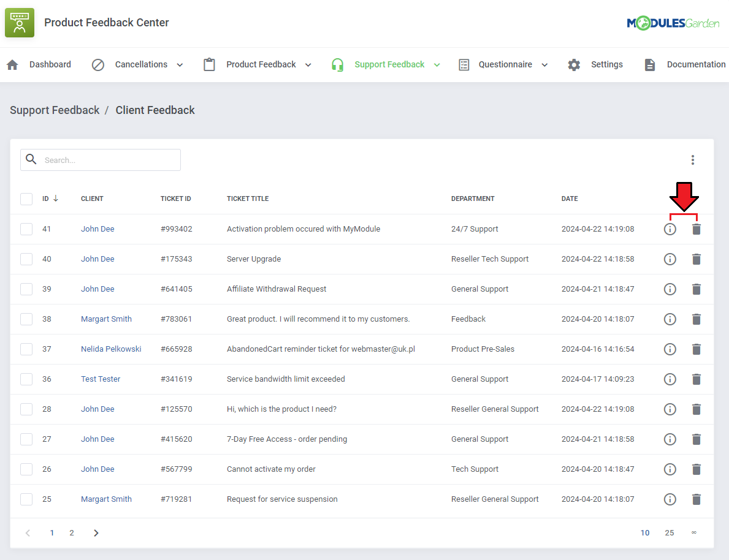The image size is (729, 560).
Task: Open the three-dot table options menu
Action: pos(692,160)
